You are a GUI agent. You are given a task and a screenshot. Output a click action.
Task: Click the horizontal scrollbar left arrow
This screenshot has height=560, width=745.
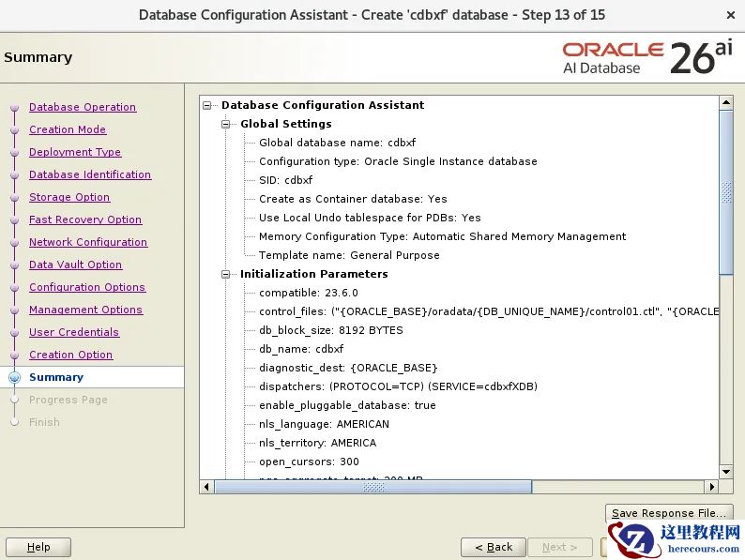point(206,487)
